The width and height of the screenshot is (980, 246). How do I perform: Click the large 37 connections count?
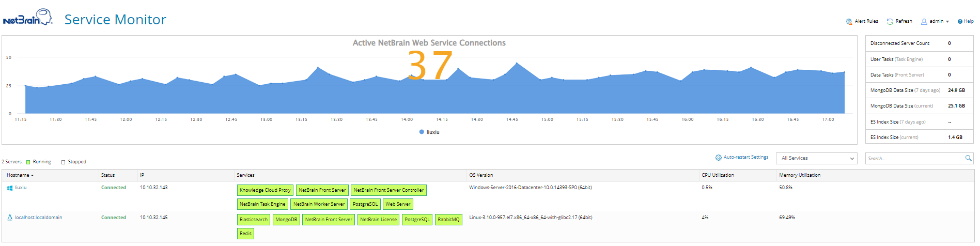[430, 65]
